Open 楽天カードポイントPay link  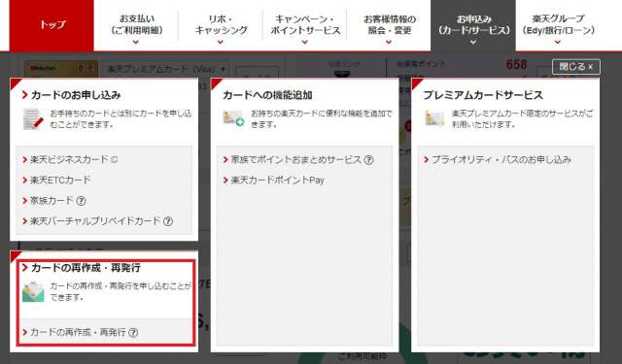click(278, 181)
